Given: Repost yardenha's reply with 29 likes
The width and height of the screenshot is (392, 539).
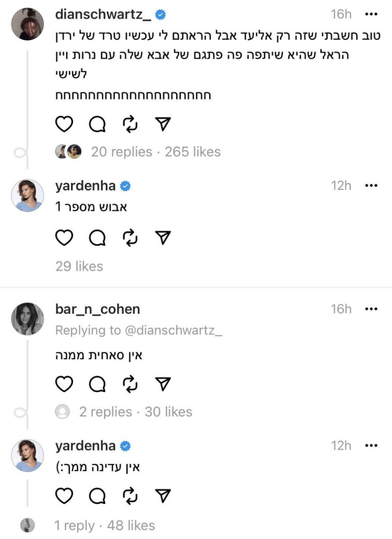Looking at the screenshot, I should 130,238.
